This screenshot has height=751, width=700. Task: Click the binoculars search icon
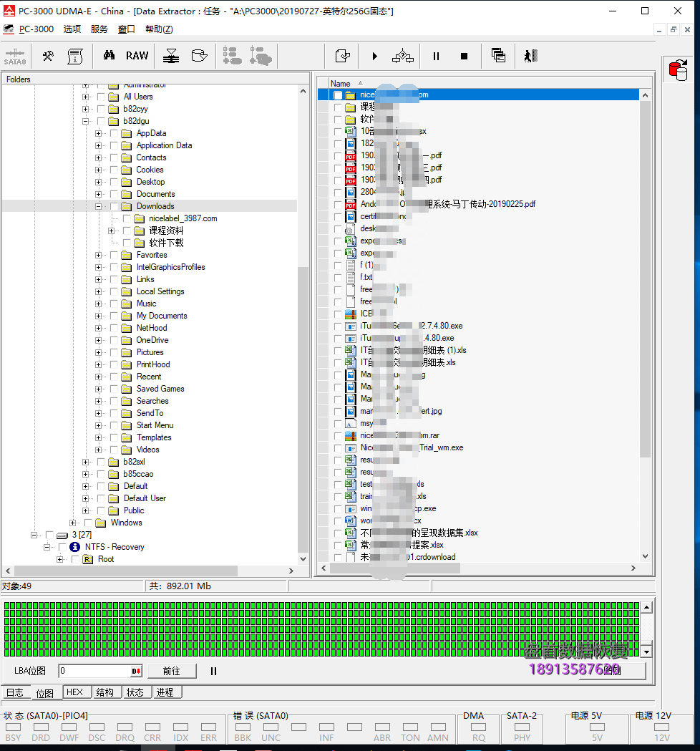tap(110, 56)
